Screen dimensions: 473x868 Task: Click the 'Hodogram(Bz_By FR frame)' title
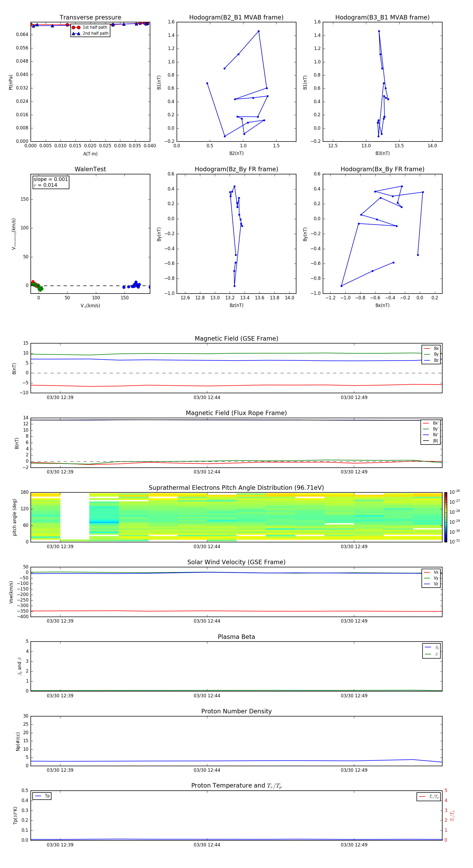coord(236,169)
